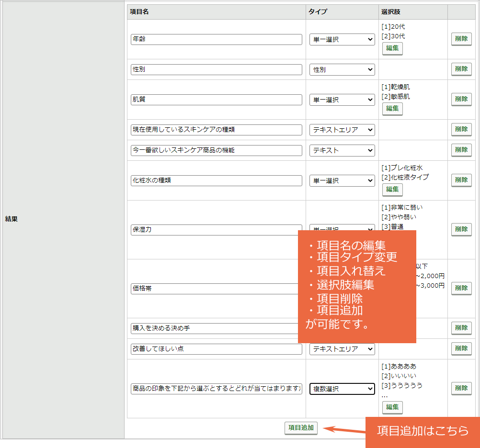The image size is (480, 448).
Task: Click the [2]やや弱い choice text
Action: (x=399, y=217)
